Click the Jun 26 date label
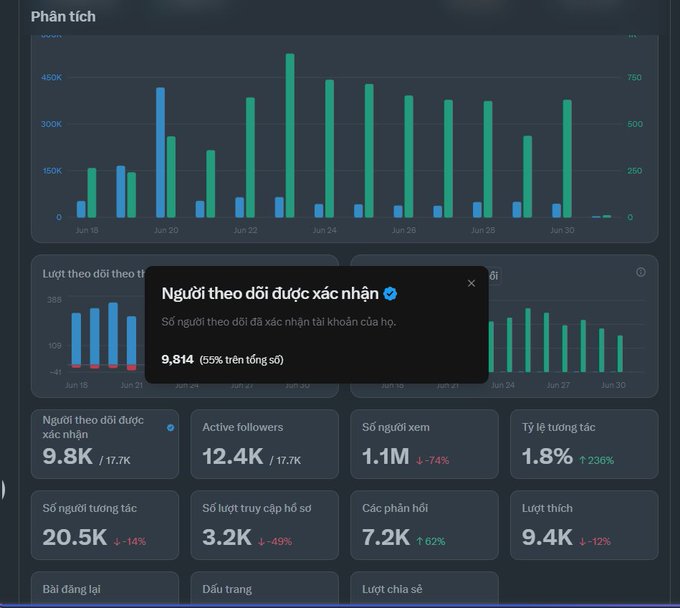 404,230
